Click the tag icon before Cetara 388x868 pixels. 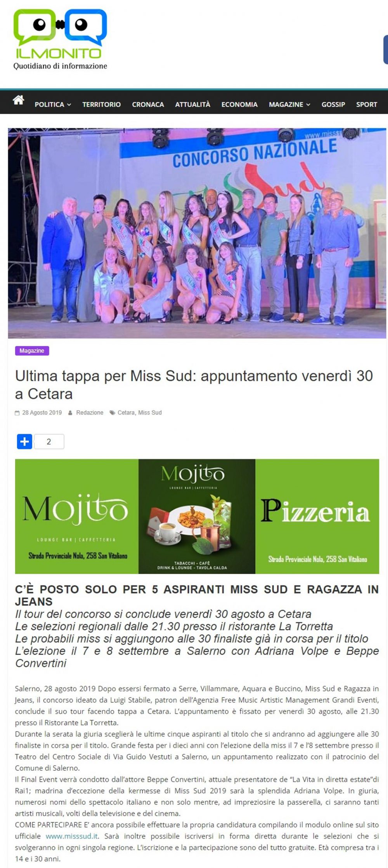113,413
